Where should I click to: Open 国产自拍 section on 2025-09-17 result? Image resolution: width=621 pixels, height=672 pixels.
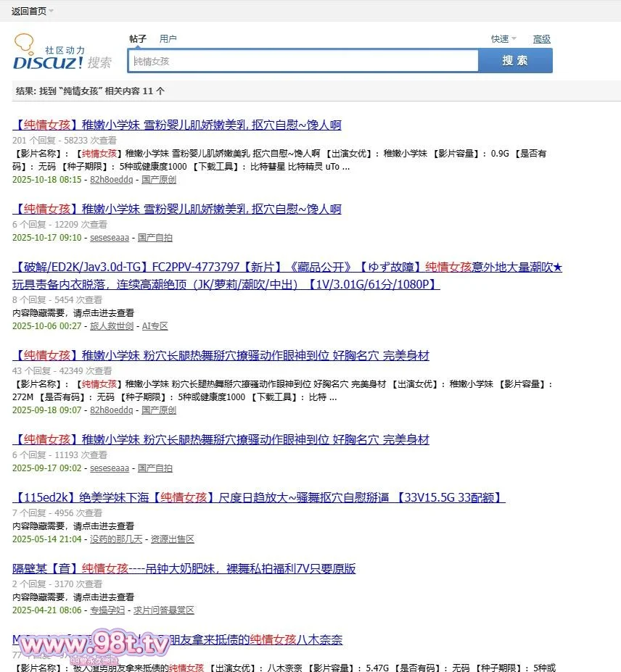(x=155, y=468)
